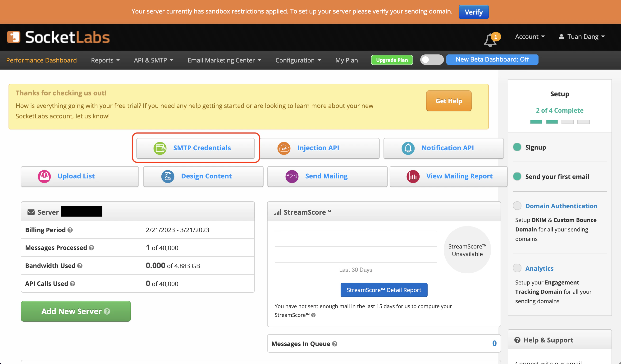Switch on the New Beta Dashboard toggle
This screenshot has width=621, height=364.
[431, 60]
